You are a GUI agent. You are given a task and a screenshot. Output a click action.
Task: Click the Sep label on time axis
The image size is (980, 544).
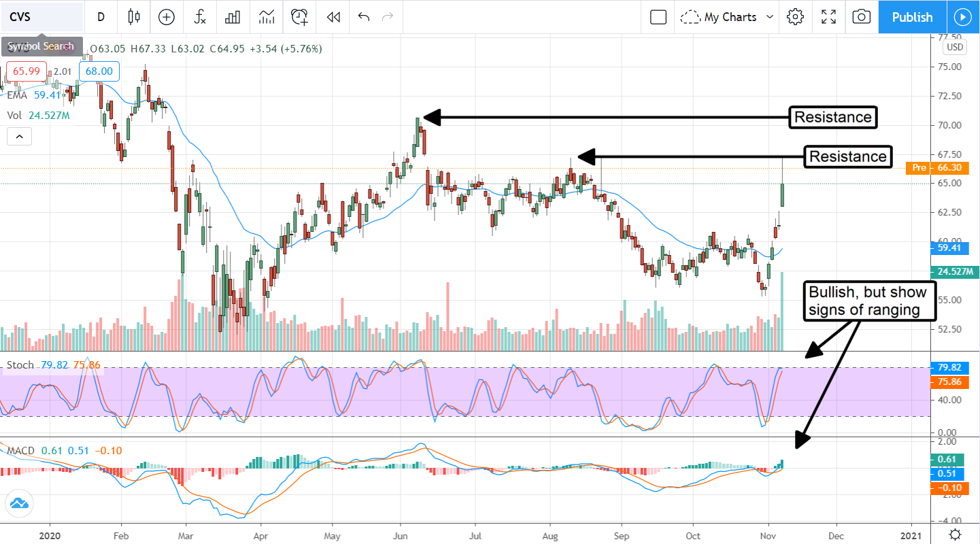(621, 534)
